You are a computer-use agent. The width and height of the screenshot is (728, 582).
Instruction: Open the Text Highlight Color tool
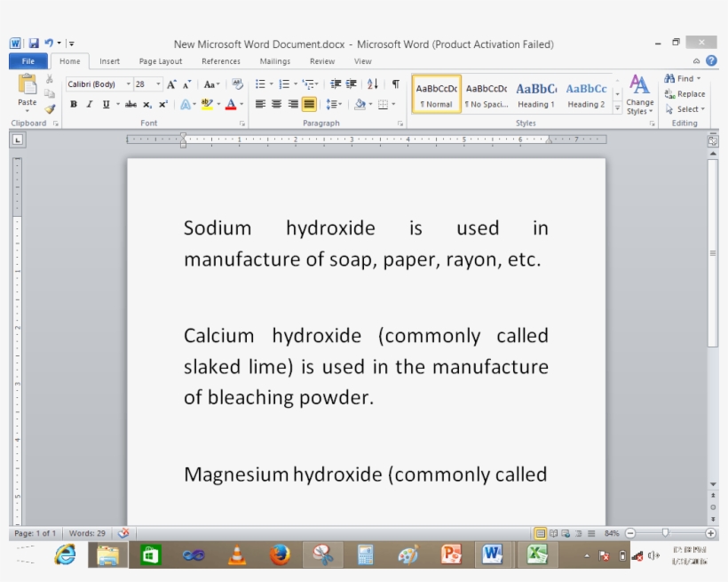tap(206, 104)
